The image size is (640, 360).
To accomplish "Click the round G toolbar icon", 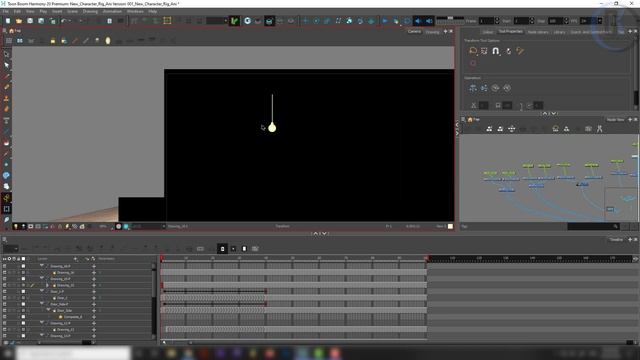I will coord(247,21).
